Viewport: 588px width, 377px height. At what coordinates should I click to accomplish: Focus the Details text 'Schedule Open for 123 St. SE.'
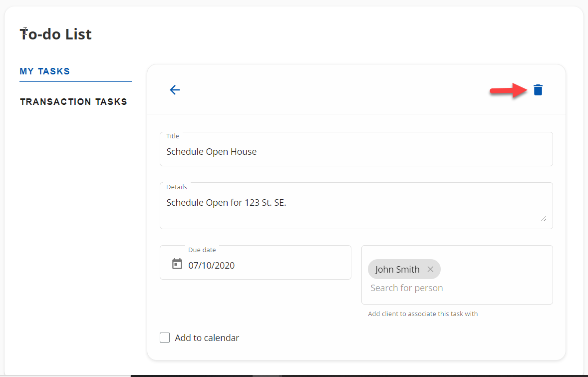click(226, 203)
